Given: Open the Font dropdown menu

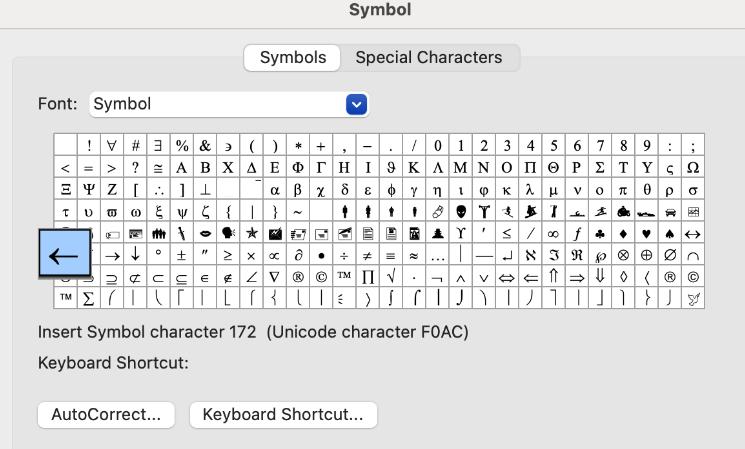Looking at the screenshot, I should [x=357, y=104].
